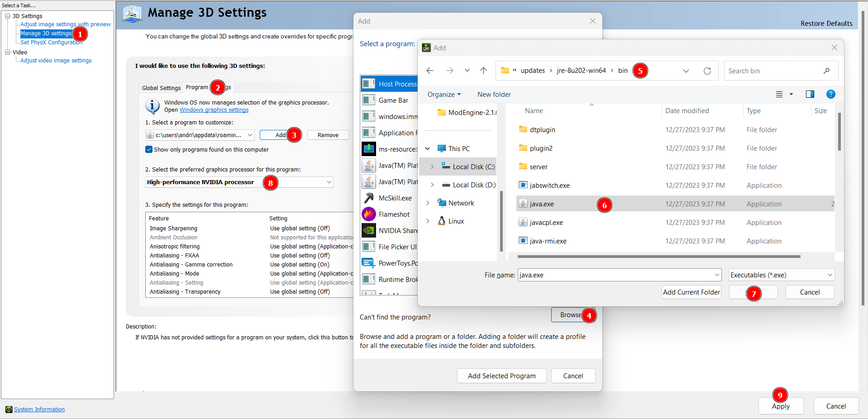
Task: Collapse This PC tree node
Action: 428,148
